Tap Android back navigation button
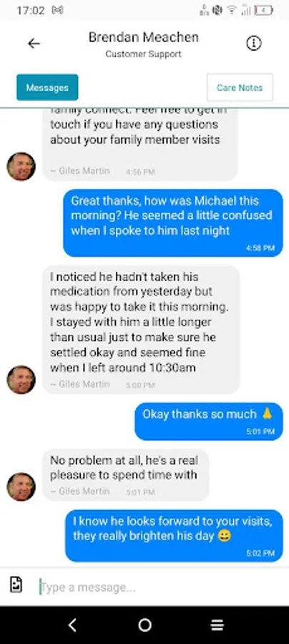 tap(72, 625)
